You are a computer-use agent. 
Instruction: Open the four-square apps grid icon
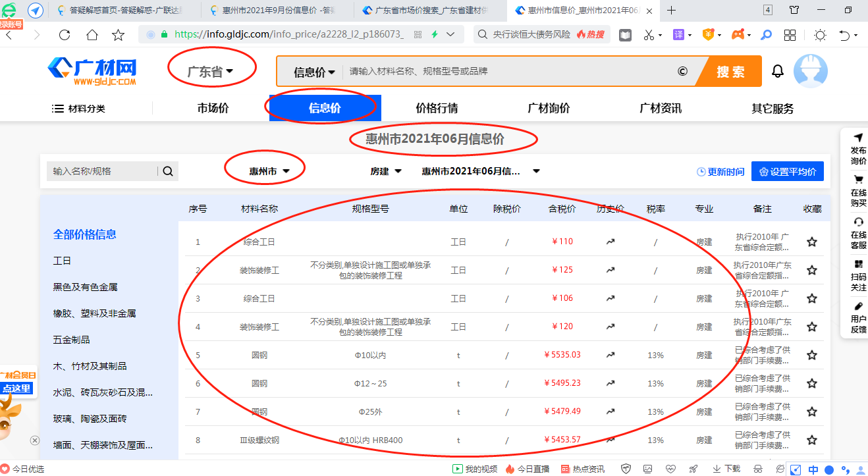tap(790, 35)
